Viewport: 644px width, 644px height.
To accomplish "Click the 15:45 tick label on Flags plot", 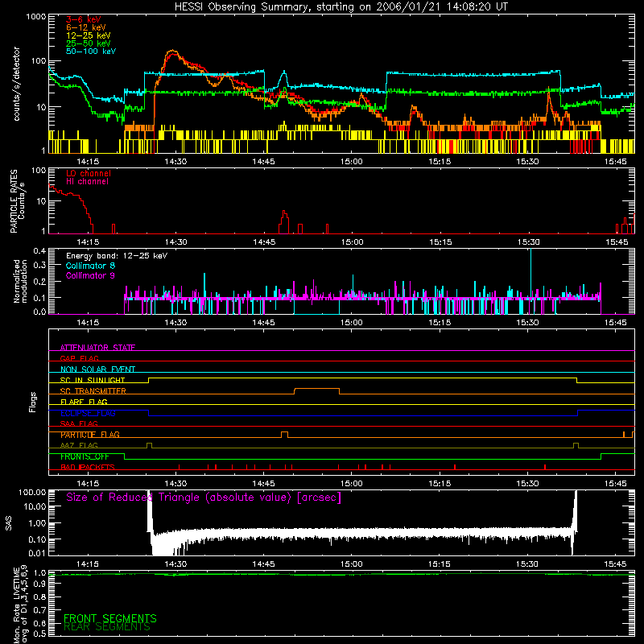I will pyautogui.click(x=616, y=484).
